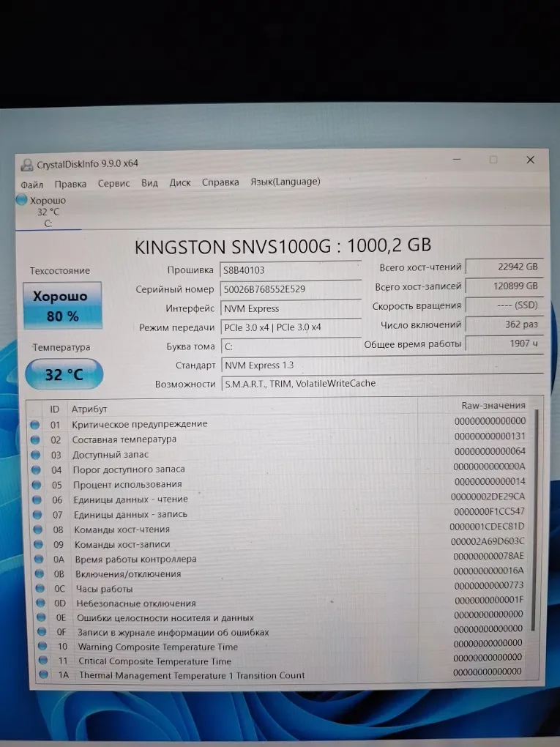
Task: Click the Атрибут column header
Action: tap(89, 409)
